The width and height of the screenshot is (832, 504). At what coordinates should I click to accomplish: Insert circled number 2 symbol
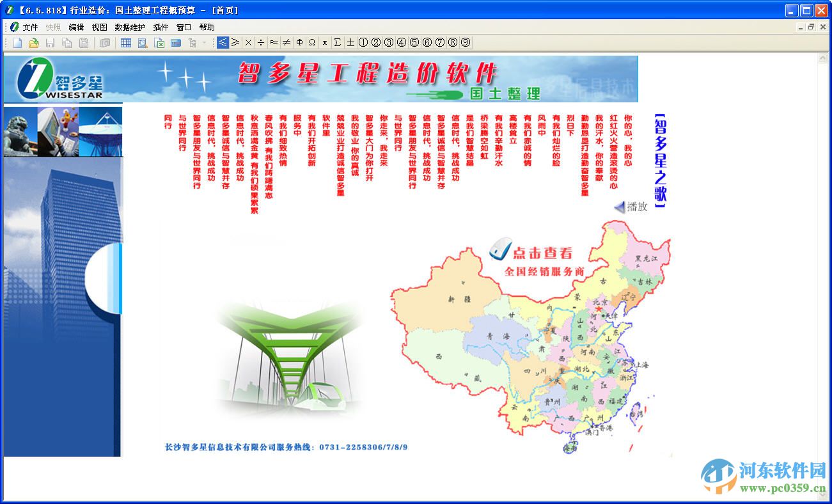point(376,43)
